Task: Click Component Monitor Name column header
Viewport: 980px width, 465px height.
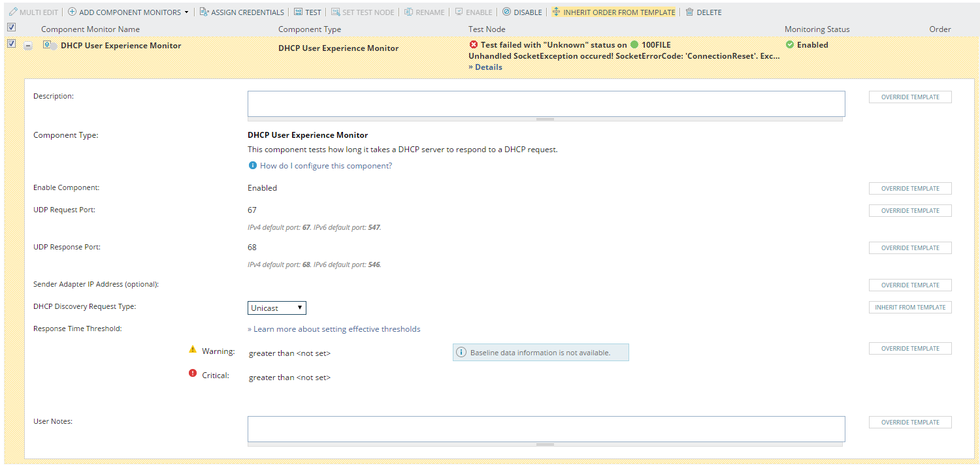Action: coord(90,29)
